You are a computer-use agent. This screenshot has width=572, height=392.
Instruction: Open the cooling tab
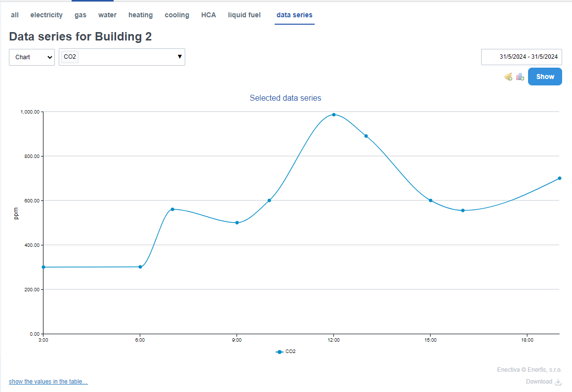[177, 15]
